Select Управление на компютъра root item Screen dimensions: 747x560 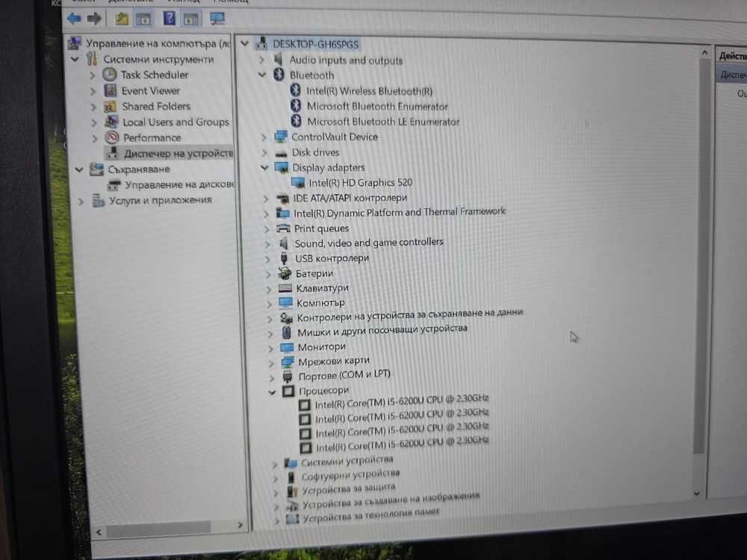[158, 43]
